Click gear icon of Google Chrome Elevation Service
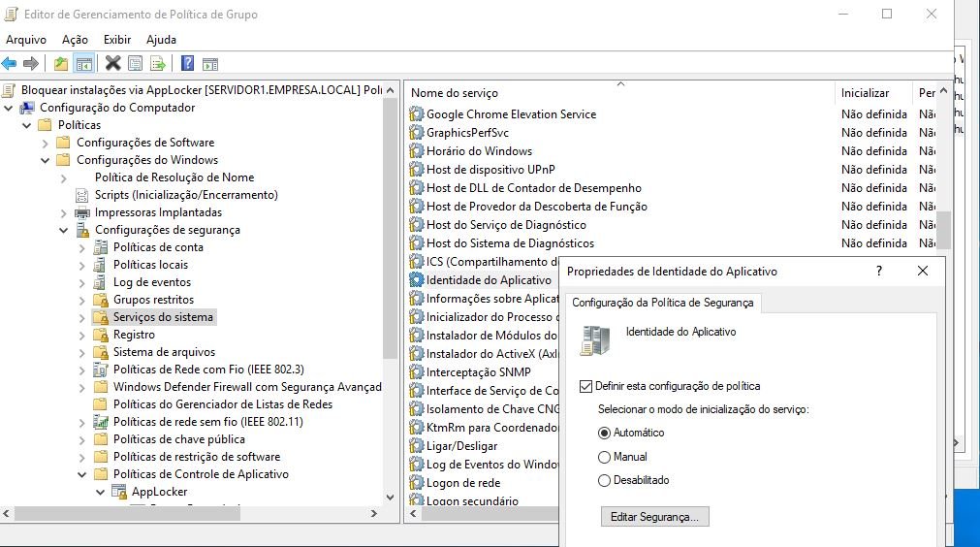 [416, 114]
